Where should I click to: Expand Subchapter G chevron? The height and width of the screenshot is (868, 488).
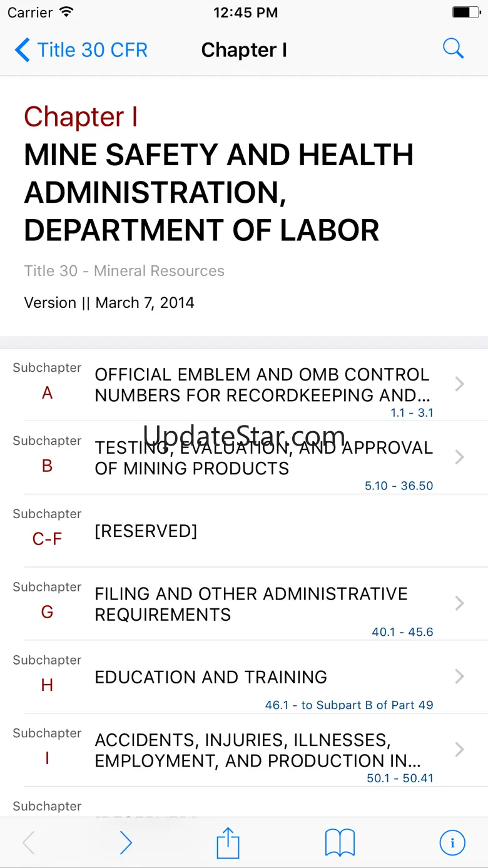coord(459,603)
